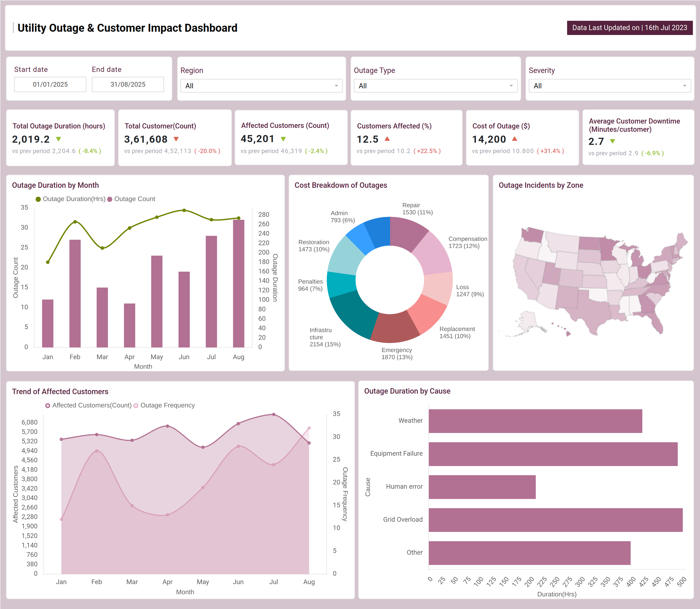The width and height of the screenshot is (700, 609).
Task: Click the green down arrow beside 45,201
Action: click(x=283, y=139)
